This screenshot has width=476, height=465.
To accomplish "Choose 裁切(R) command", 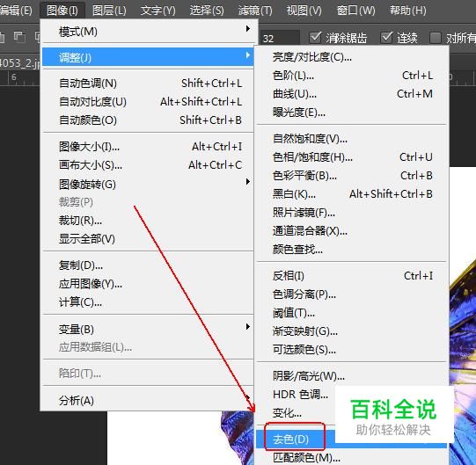I will (x=148, y=221).
